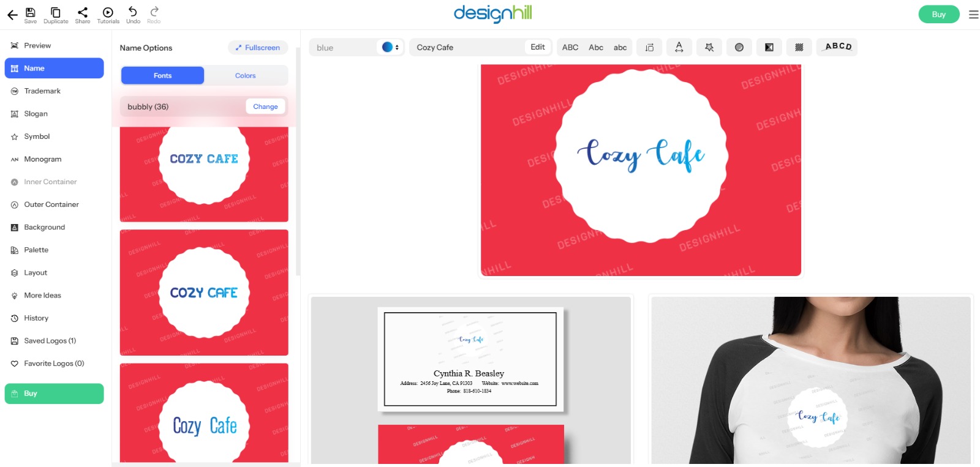Click the Name Options heading
980x467 pixels.
coord(146,48)
